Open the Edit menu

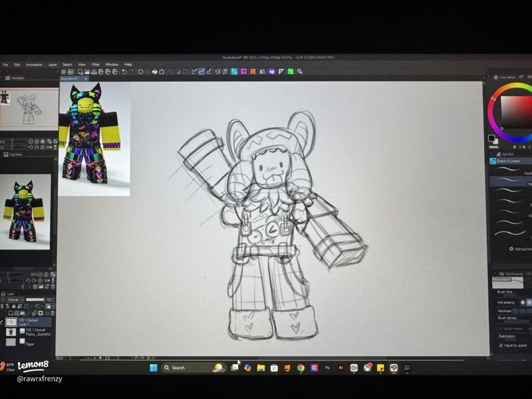point(17,64)
